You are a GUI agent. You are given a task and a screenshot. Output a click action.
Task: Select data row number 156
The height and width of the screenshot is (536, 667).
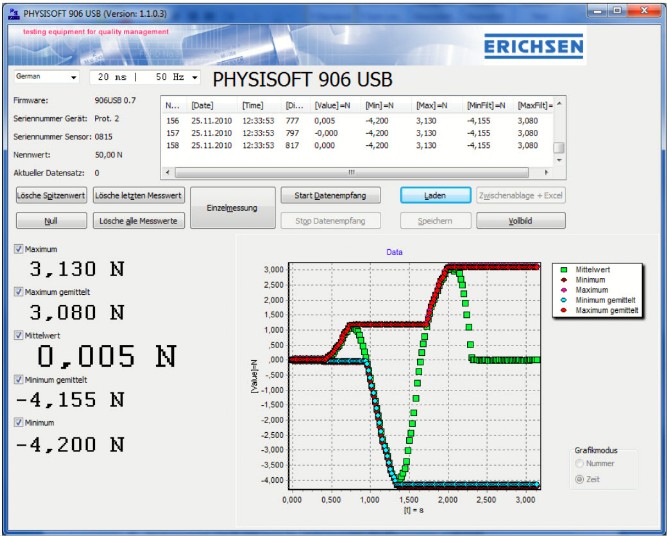[357, 121]
